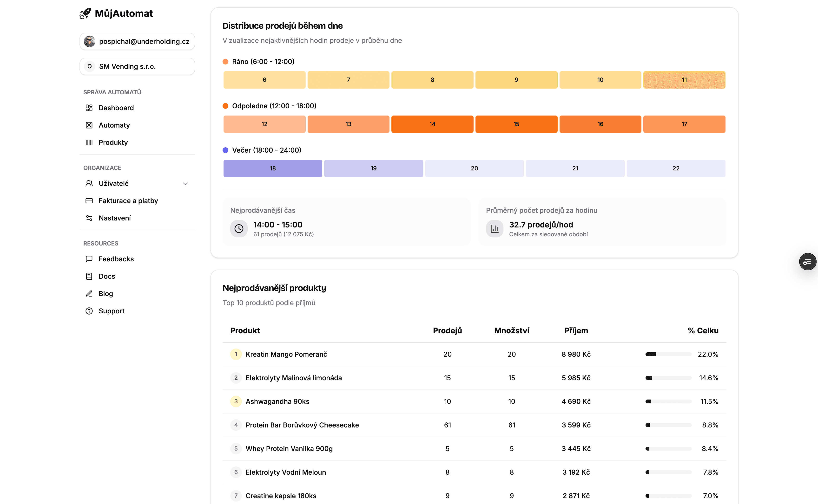Click the Feedbacks speech bubble icon
The height and width of the screenshot is (504, 818).
point(89,259)
